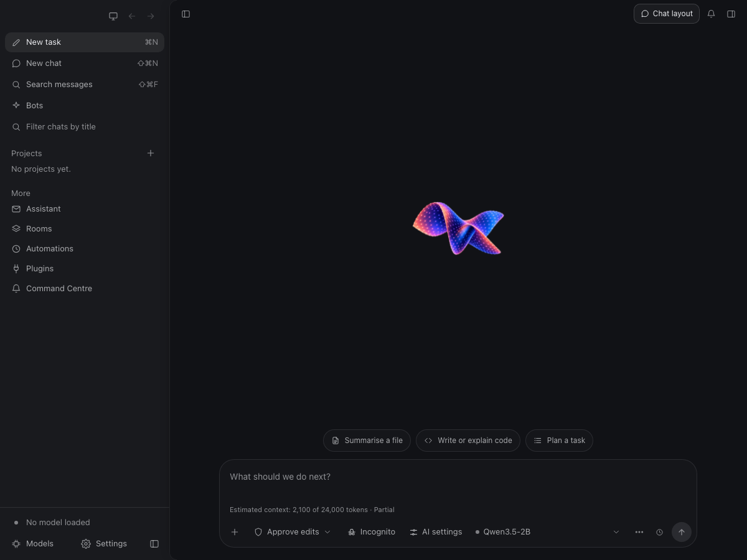Click the gear icon beside Settings

[86, 544]
